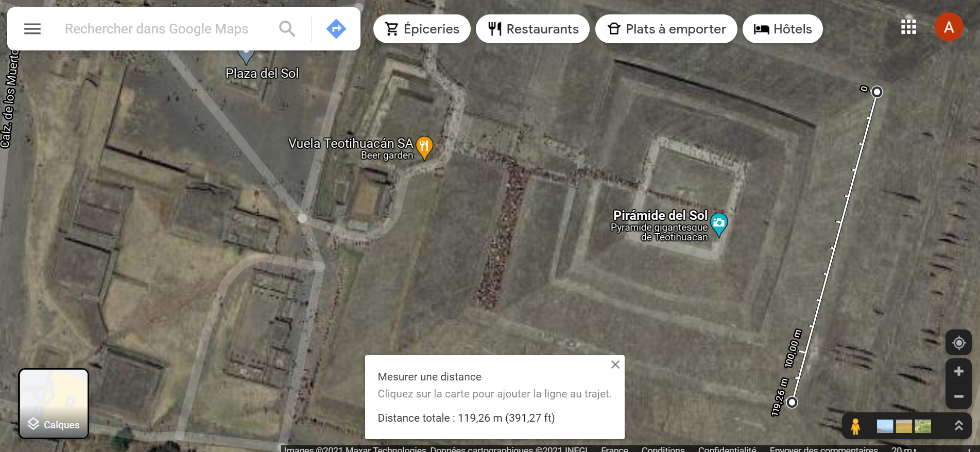
Task: Activate Street View pegman
Action: [x=855, y=426]
